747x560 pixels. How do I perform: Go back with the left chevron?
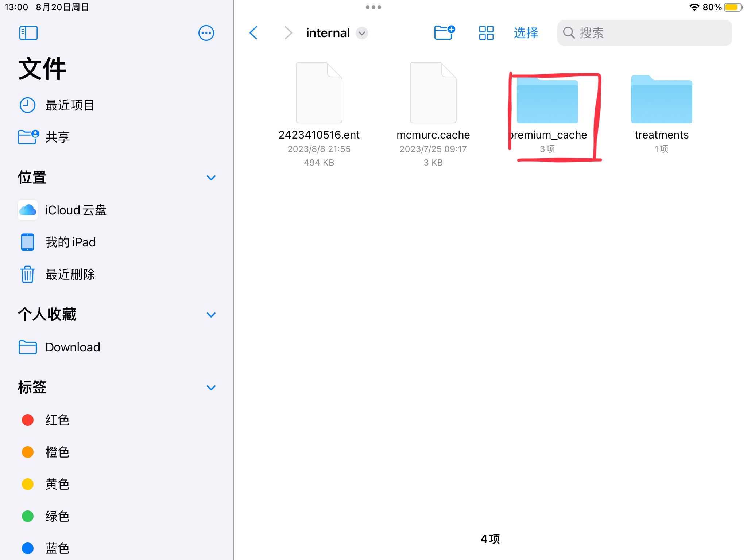(253, 33)
